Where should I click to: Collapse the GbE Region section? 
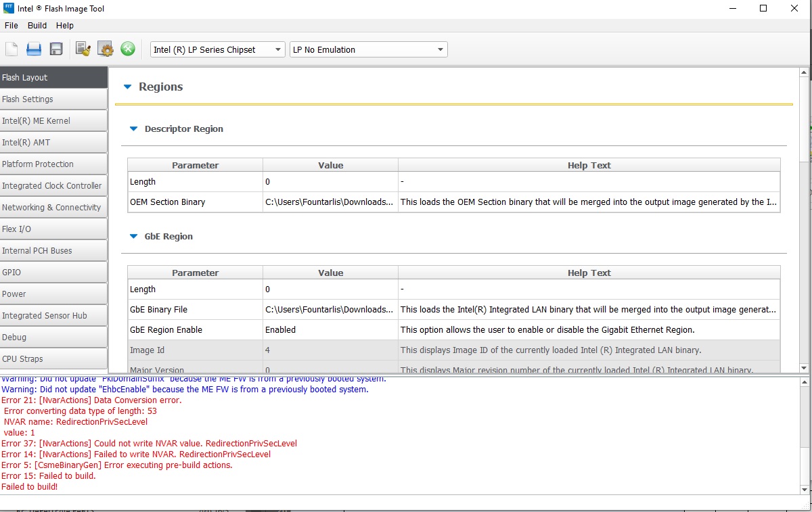133,236
